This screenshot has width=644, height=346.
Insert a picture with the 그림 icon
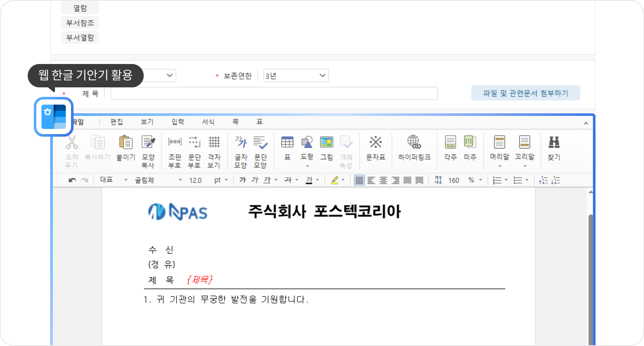[326, 148]
